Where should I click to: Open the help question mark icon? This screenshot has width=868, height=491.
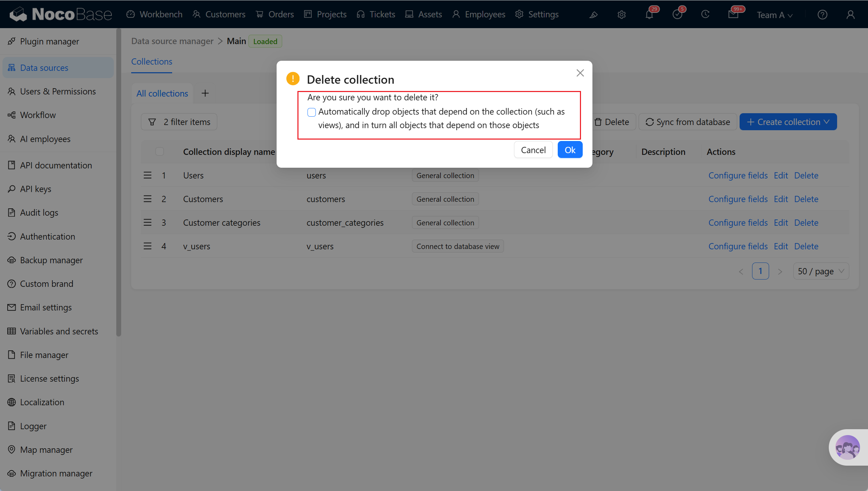click(x=822, y=15)
